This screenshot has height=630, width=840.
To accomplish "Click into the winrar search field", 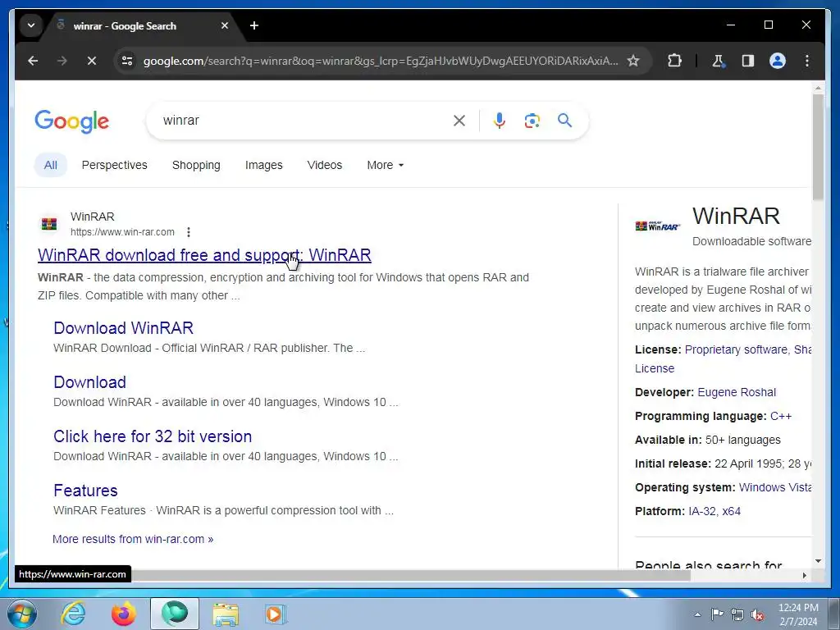I will click(303, 121).
